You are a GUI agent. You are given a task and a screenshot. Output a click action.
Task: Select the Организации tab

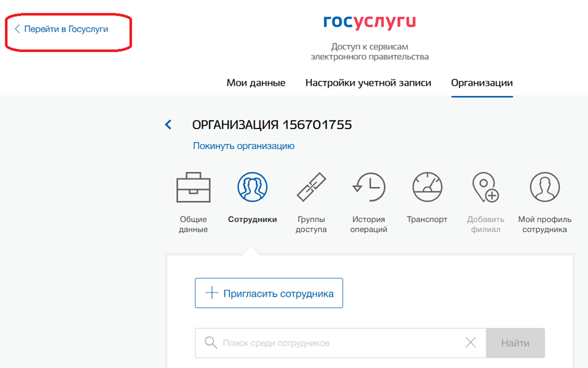click(x=482, y=83)
